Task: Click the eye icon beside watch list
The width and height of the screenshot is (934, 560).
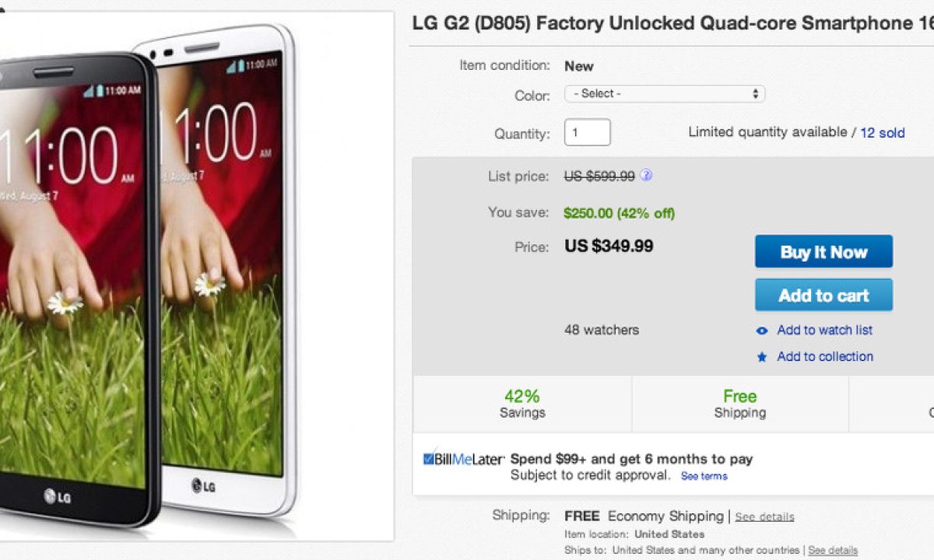Action: pyautogui.click(x=762, y=331)
